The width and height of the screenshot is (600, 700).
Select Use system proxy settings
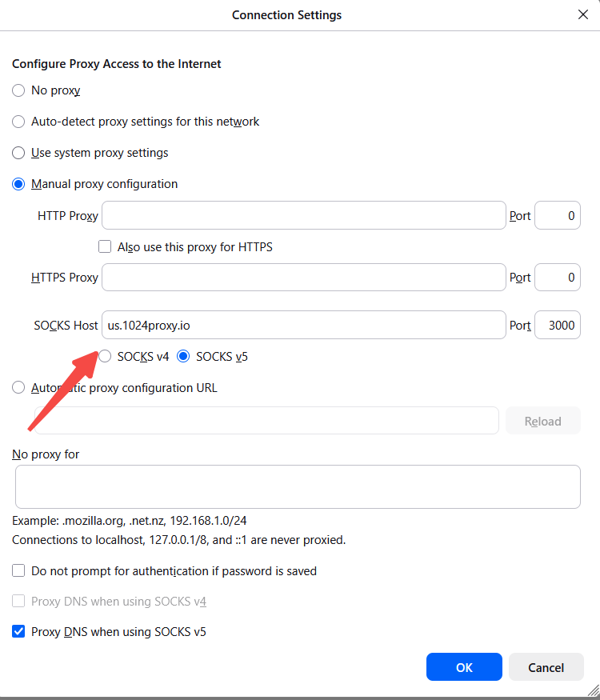[18, 153]
